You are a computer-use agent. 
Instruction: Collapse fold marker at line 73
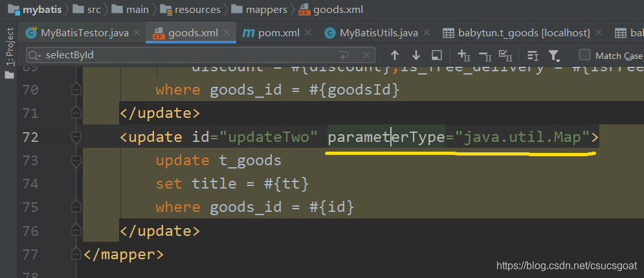tap(76, 161)
